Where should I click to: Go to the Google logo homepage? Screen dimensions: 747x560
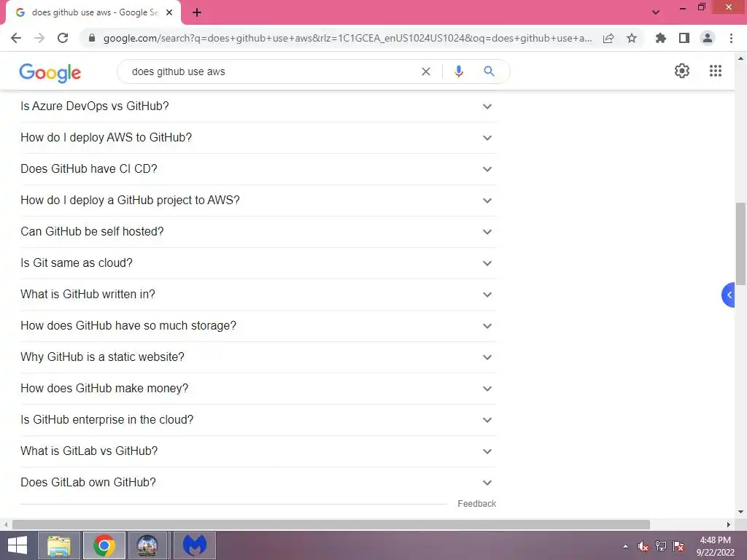pyautogui.click(x=50, y=73)
